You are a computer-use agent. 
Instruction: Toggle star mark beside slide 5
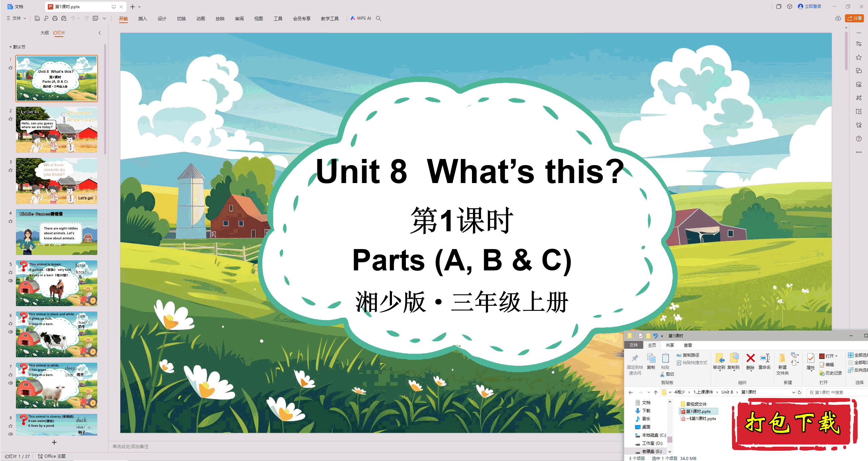point(11,273)
